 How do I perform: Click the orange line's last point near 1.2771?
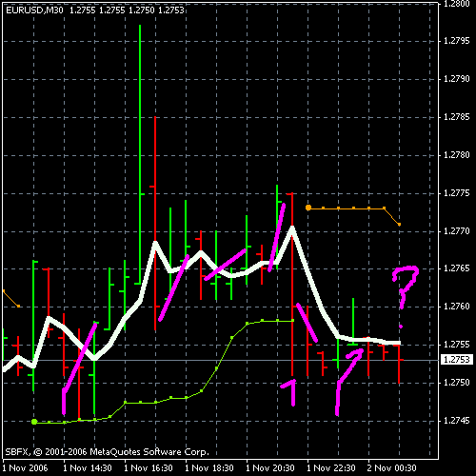(x=400, y=225)
